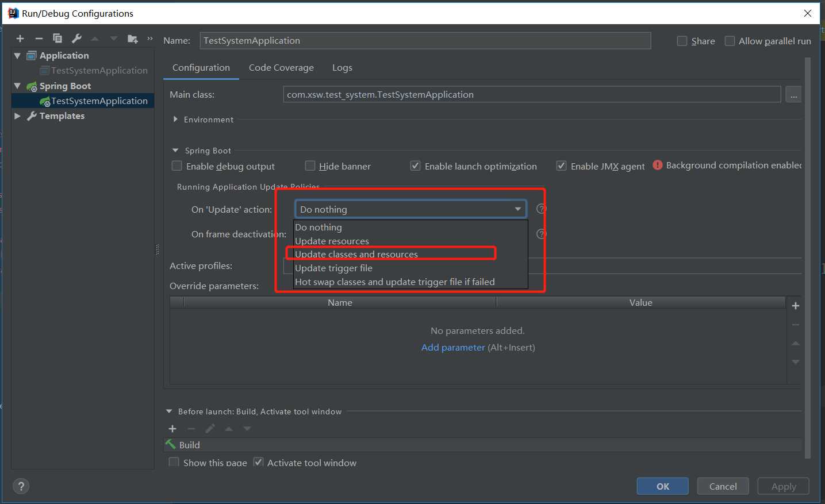Screen dimensions: 825x504
Task: Copy configuration using duplicate icon
Action: pos(57,39)
